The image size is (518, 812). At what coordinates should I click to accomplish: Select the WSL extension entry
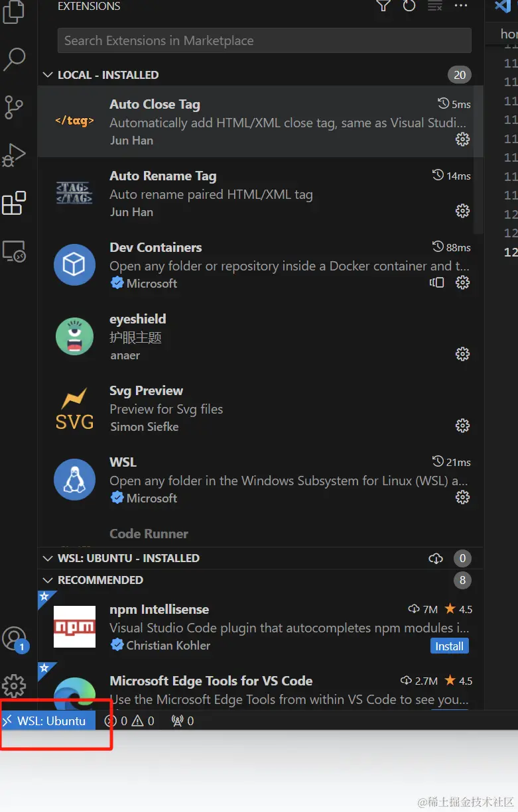[260, 479]
